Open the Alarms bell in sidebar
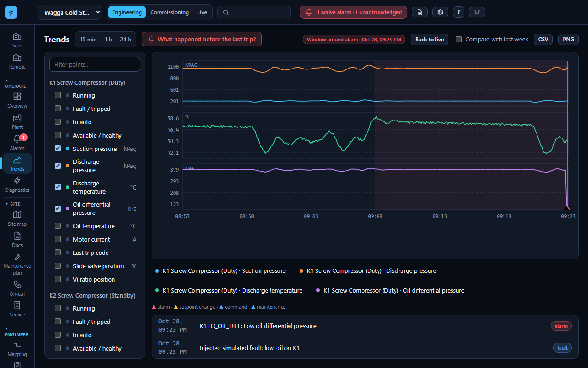 click(17, 143)
